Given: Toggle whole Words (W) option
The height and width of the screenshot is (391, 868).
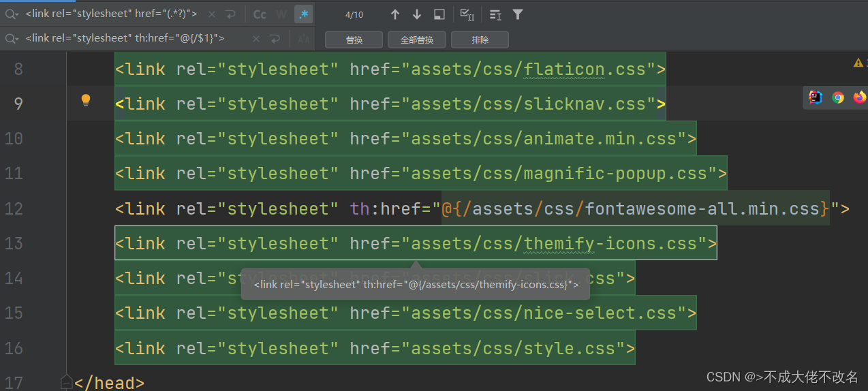Looking at the screenshot, I should (281, 14).
